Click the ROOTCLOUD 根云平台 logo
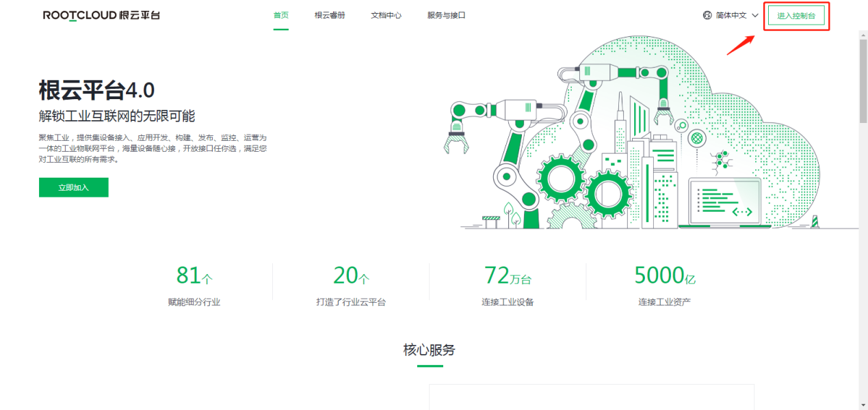 (101, 15)
